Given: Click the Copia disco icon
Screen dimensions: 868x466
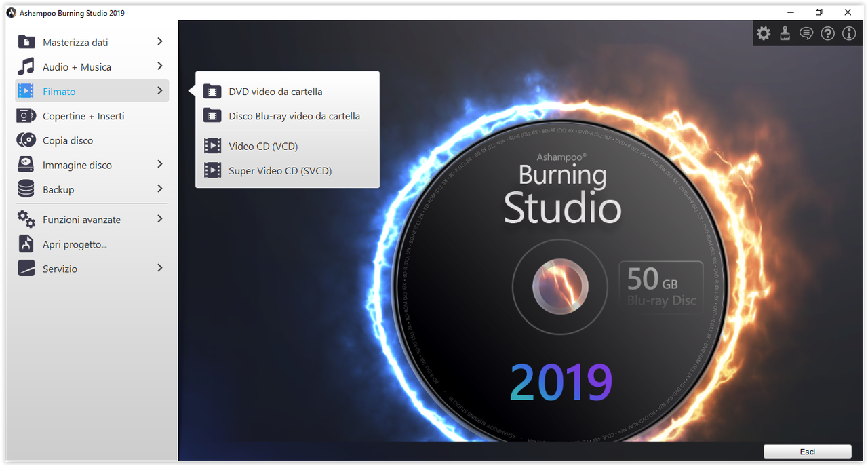Looking at the screenshot, I should pyautogui.click(x=26, y=140).
